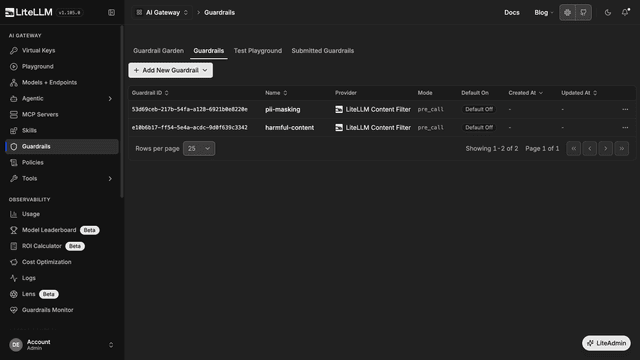Click version badge v1.105.0

point(69,13)
